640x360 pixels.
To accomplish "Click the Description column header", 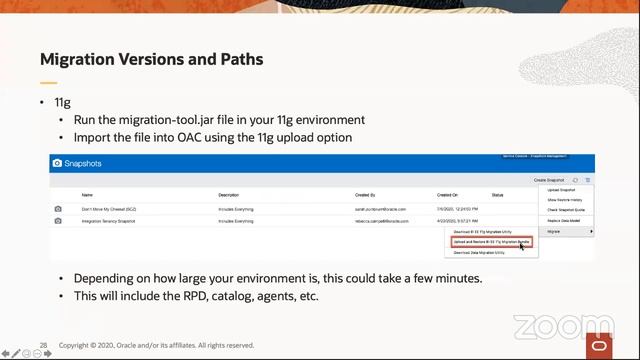I will [x=229, y=195].
